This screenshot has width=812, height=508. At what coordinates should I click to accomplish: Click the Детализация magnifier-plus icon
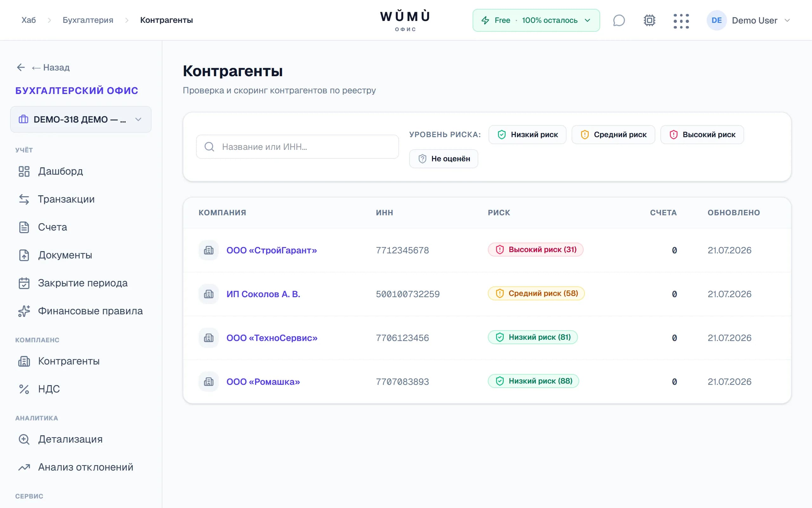tap(24, 439)
